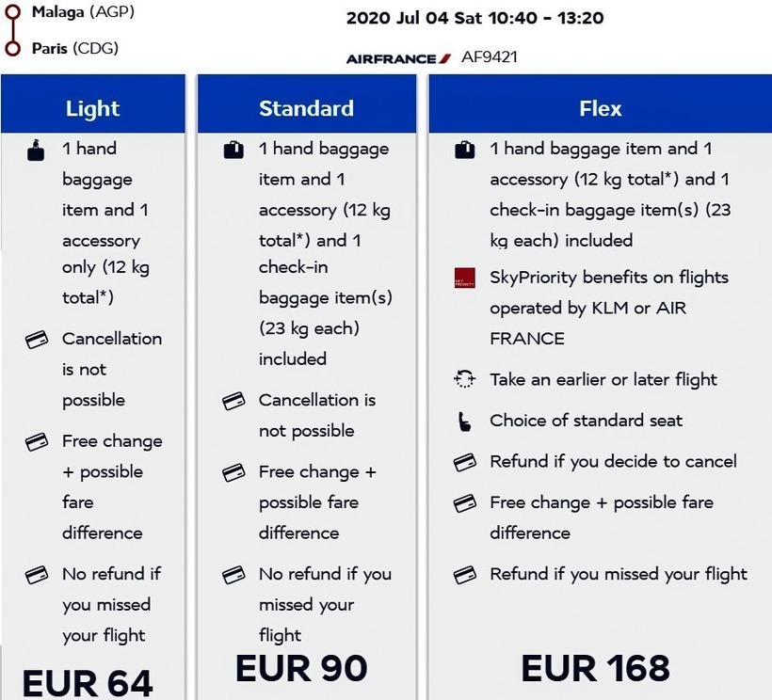Click the Air France logo
772x700 pixels.
[x=397, y=58]
